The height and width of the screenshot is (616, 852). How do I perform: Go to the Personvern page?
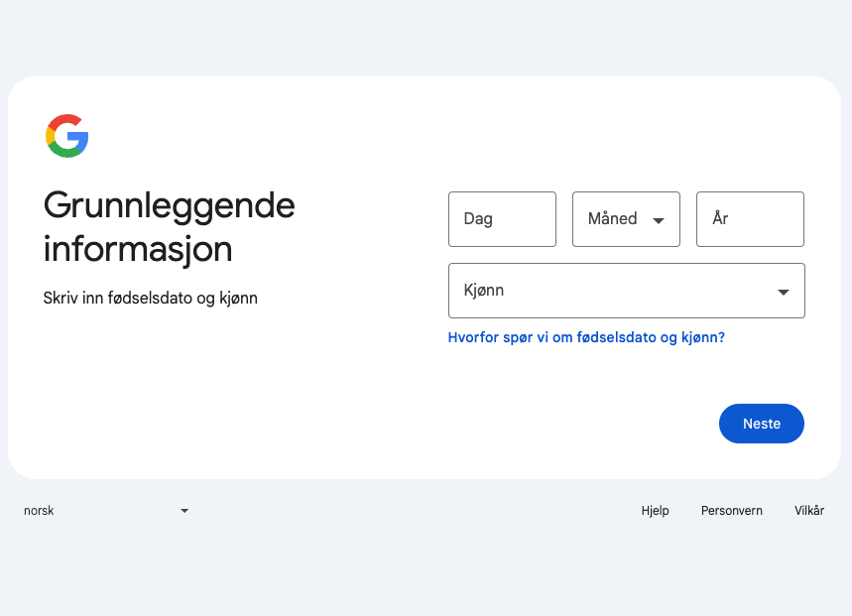tap(731, 511)
